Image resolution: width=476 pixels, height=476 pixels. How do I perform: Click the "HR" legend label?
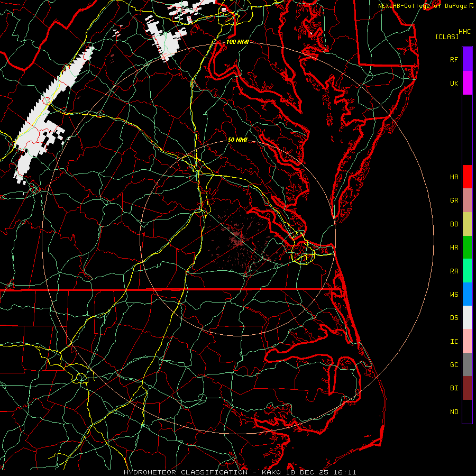coord(454,248)
